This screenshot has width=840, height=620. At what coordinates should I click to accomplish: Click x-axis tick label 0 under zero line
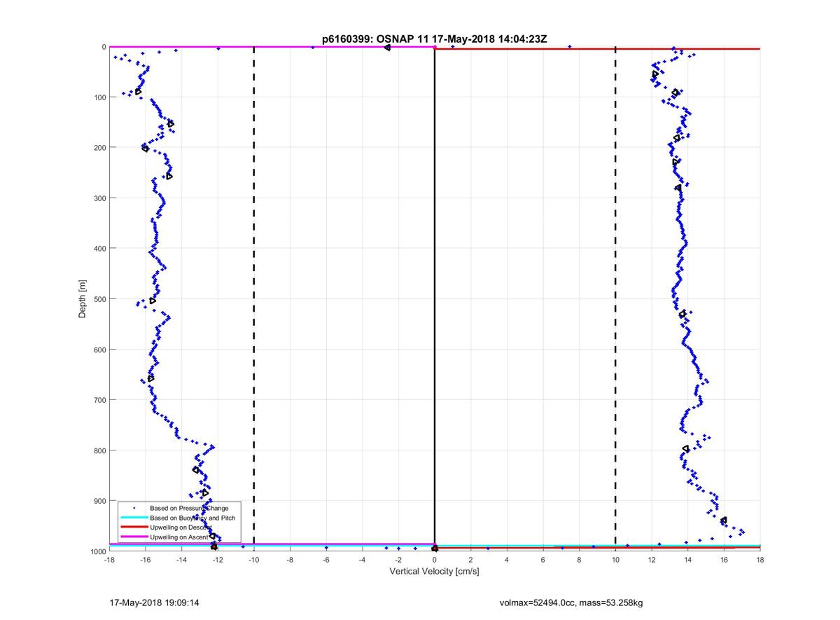click(435, 560)
